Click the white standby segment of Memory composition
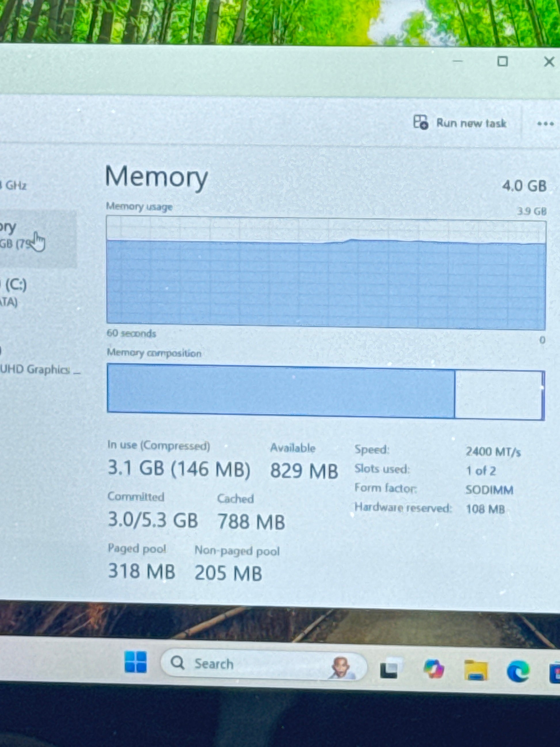Viewport: 560px width, 747px height. click(498, 394)
